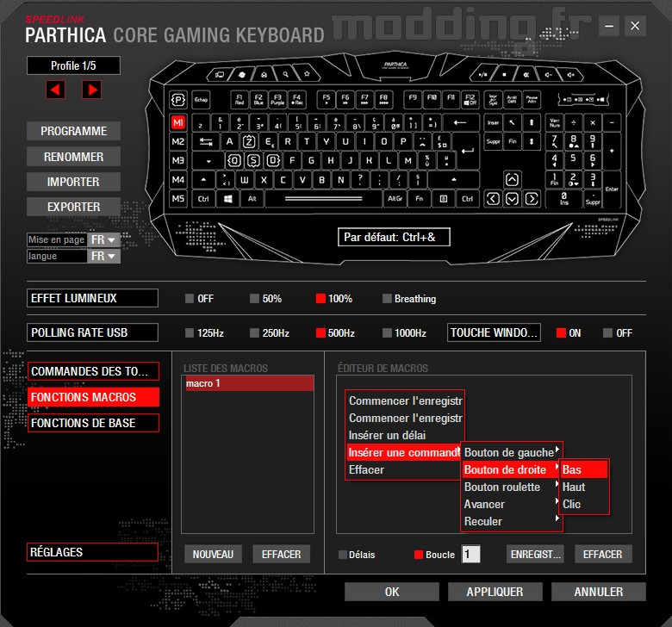Click the volume down media key

coord(549,75)
